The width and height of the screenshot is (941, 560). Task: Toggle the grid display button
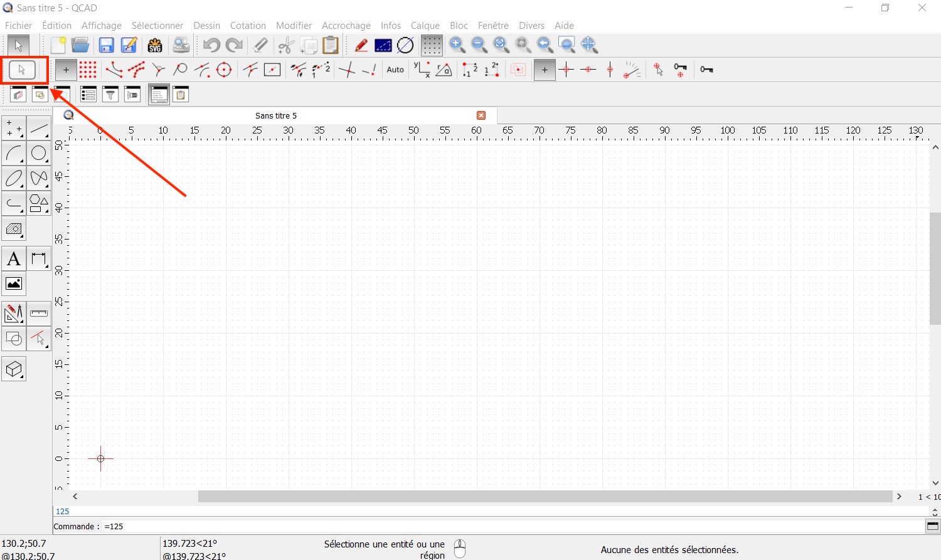[x=431, y=45]
